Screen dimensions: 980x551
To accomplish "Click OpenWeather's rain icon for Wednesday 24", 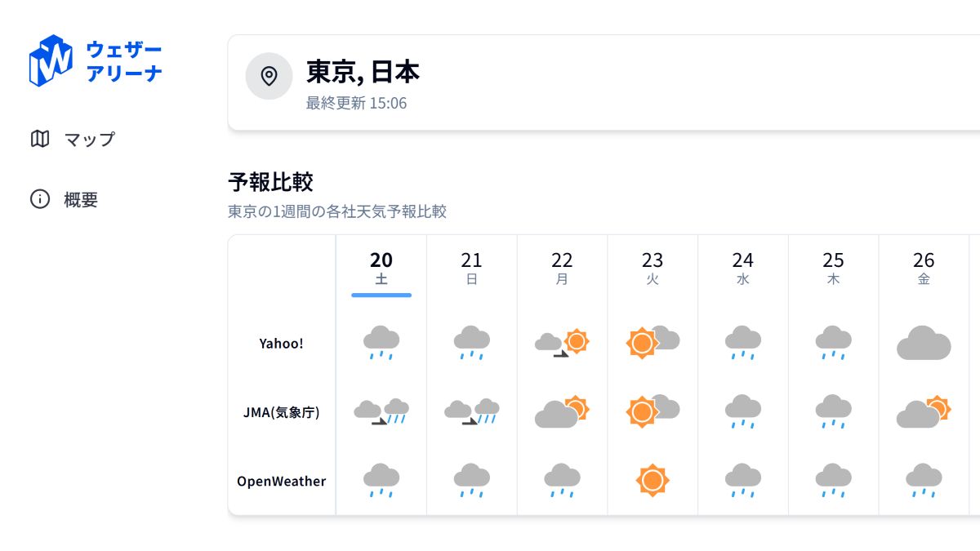I will click(743, 481).
